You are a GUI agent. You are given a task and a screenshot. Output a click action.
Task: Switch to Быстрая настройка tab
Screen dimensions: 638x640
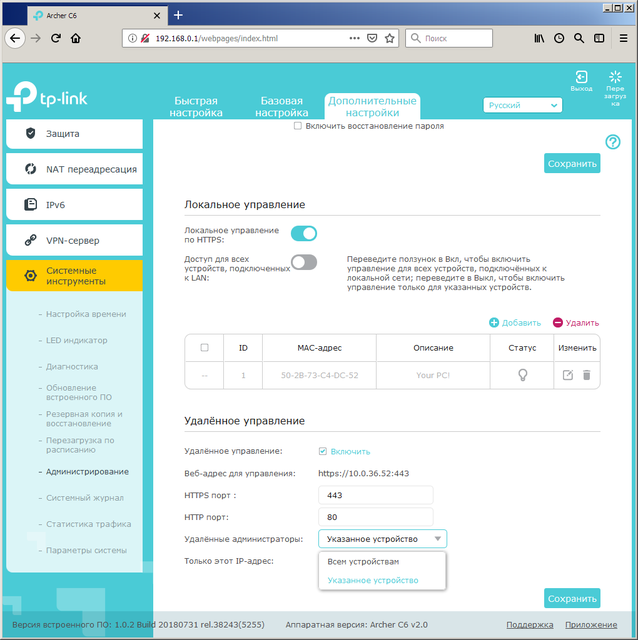point(195,106)
